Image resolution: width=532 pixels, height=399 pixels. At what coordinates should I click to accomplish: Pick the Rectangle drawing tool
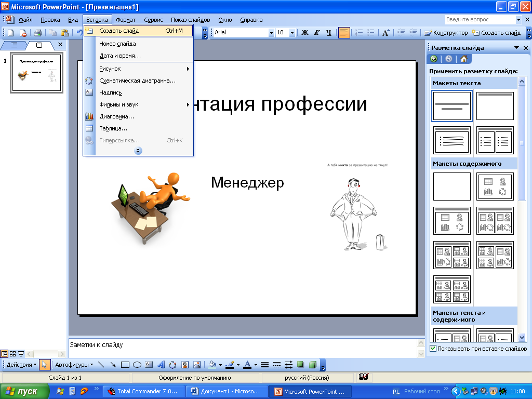click(x=125, y=365)
